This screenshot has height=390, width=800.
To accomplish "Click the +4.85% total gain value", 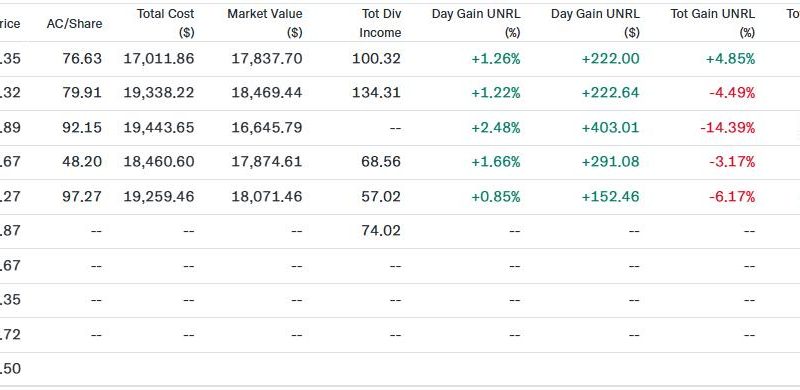I will click(731, 59).
